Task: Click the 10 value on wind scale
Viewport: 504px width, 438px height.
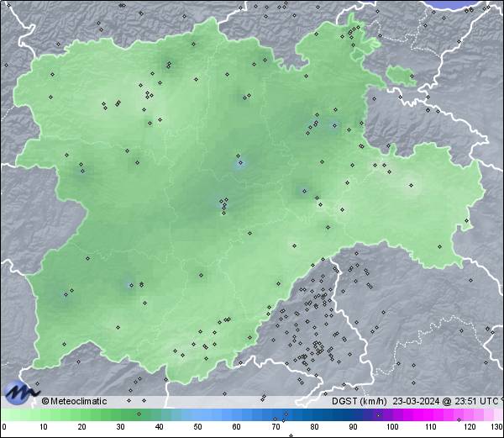Action: 44,427
